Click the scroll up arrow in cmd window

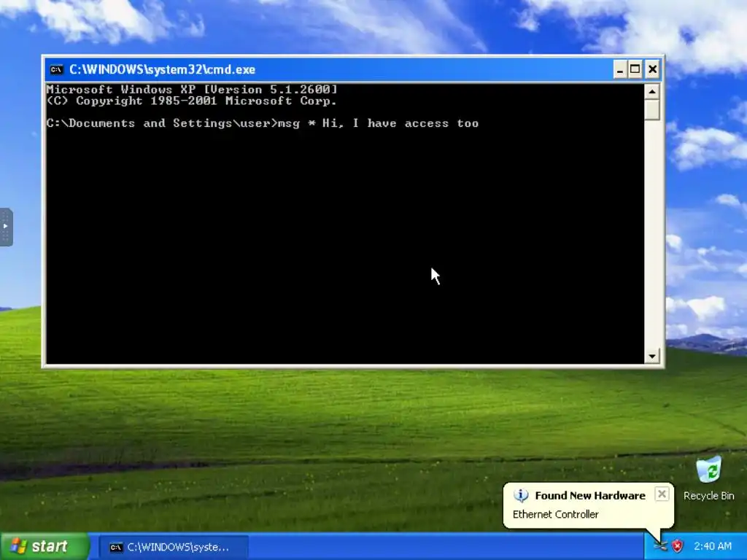click(x=651, y=91)
